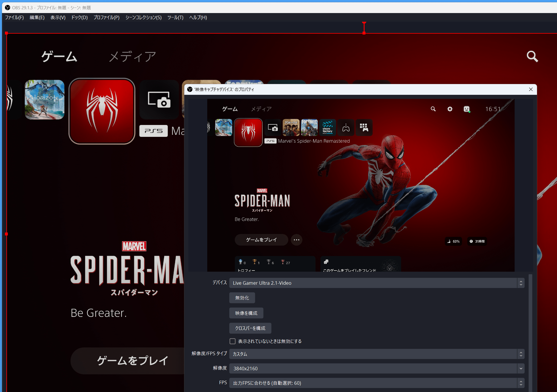557x392 pixels.
Task: Click the 63% progress badge
Action: pyautogui.click(x=454, y=241)
